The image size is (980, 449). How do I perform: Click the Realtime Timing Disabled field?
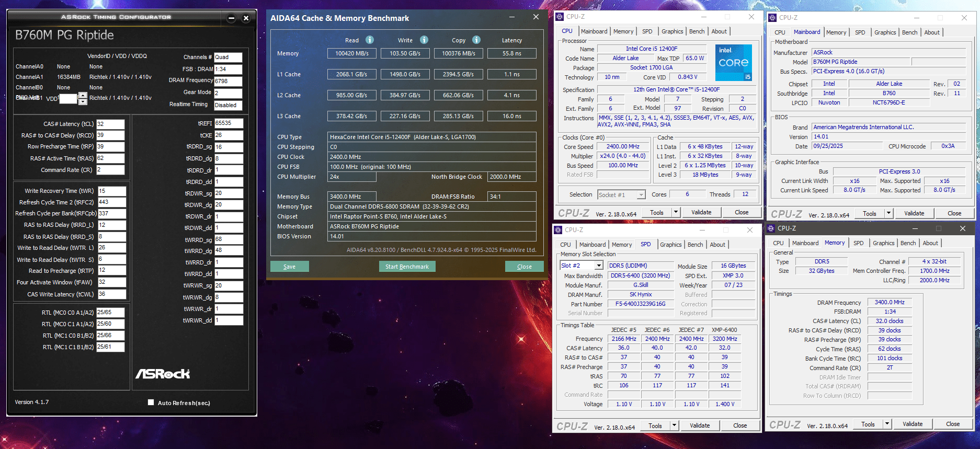point(228,105)
